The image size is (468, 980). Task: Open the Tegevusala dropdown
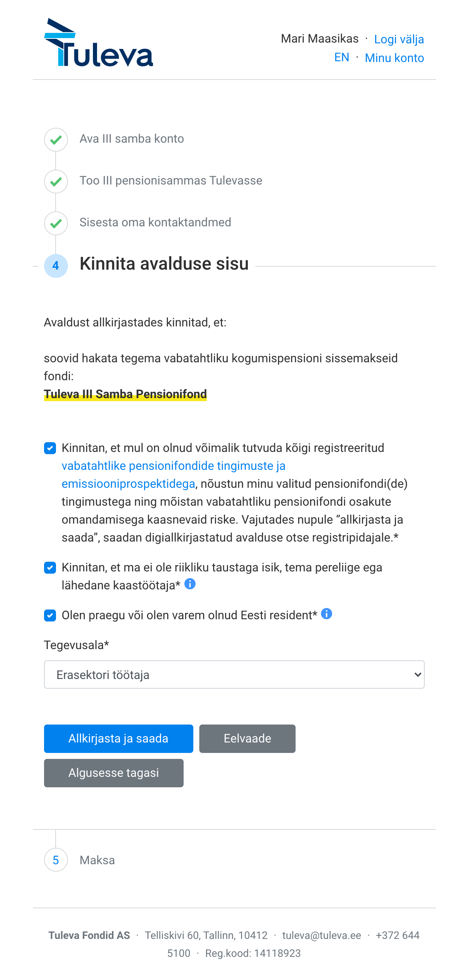[x=234, y=674]
